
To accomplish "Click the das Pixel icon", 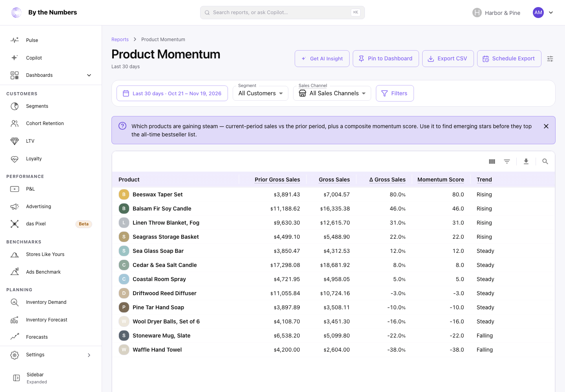I will pos(15,224).
